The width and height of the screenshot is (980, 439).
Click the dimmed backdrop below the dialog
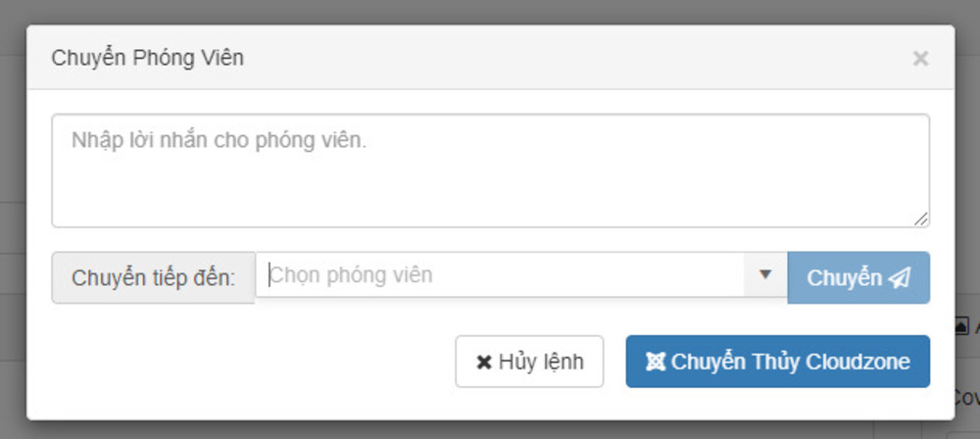[490, 430]
